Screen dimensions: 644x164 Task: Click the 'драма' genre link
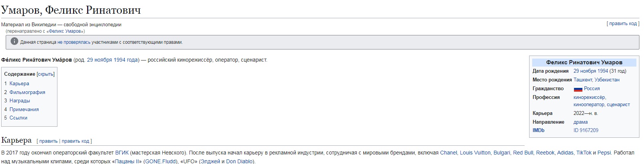coord(580,122)
